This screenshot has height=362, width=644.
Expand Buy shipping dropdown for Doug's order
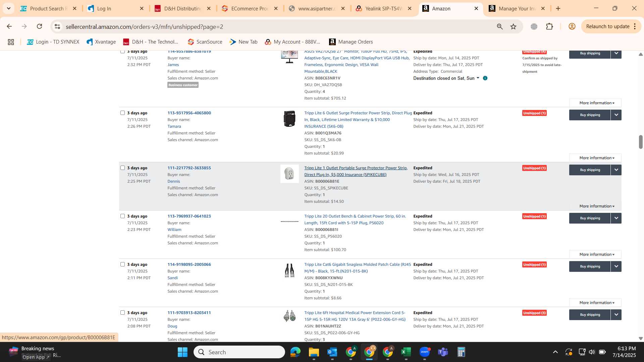click(616, 315)
